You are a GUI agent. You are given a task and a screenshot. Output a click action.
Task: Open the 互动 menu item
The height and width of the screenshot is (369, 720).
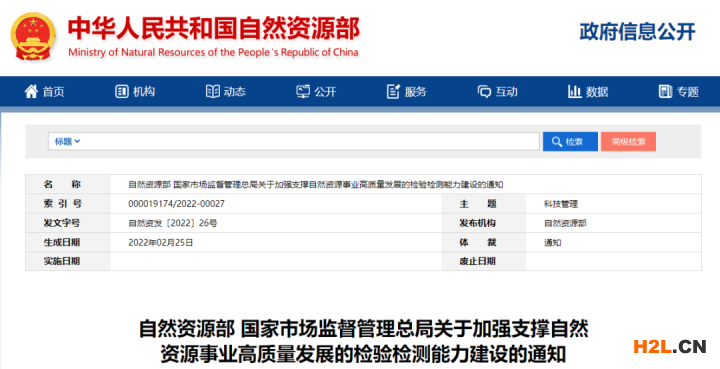pyautogui.click(x=497, y=91)
